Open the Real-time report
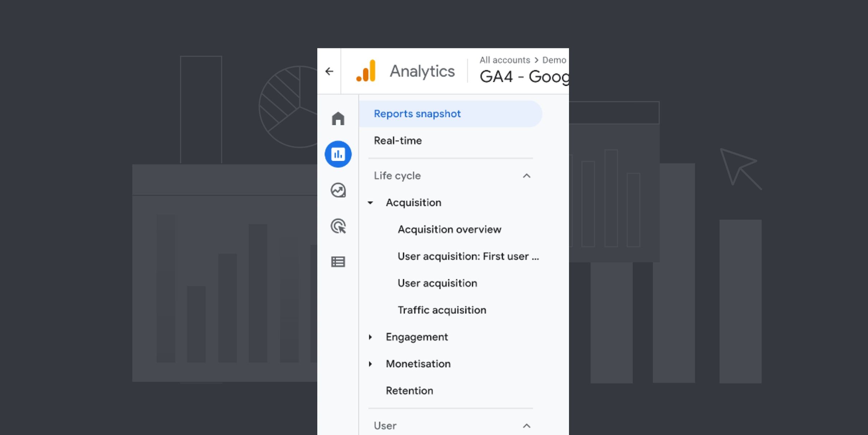The height and width of the screenshot is (435, 868). [398, 141]
